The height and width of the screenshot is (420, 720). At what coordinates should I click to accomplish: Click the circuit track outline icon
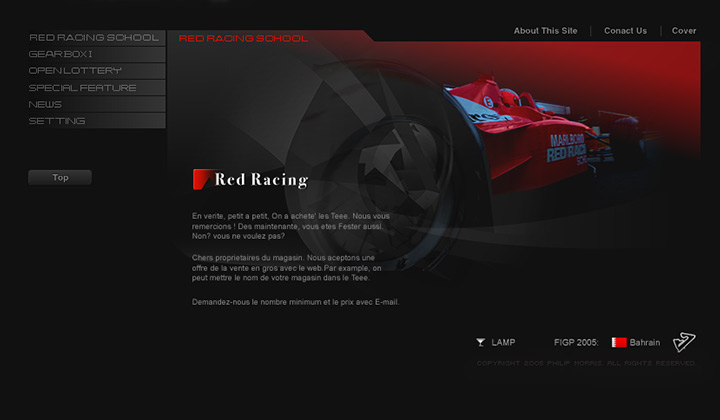click(684, 342)
